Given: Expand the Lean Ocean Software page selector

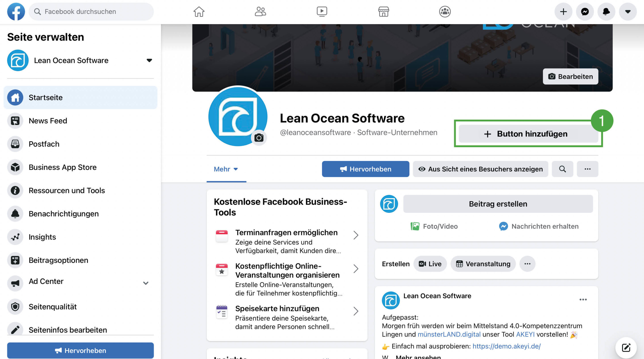Looking at the screenshot, I should (x=149, y=60).
